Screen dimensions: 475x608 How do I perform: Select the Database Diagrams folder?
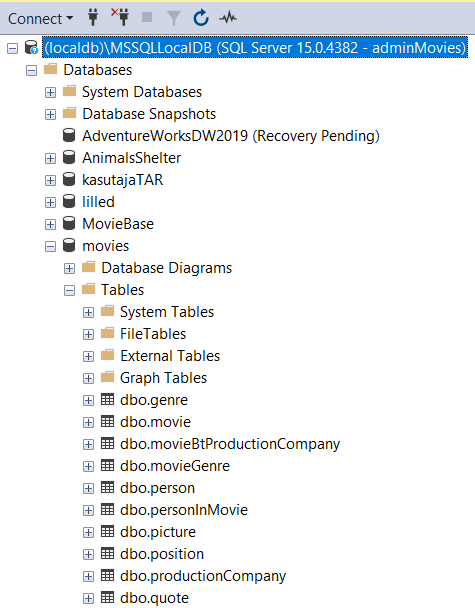167,268
